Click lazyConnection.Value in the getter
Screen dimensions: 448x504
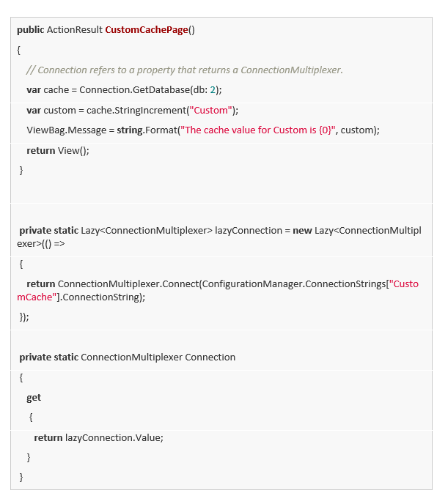114,437
